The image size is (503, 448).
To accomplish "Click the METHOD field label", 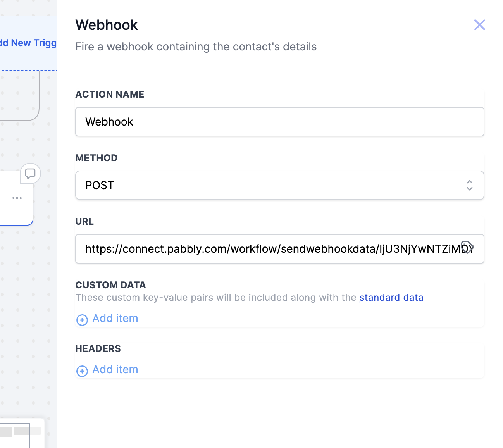I will click(96, 158).
